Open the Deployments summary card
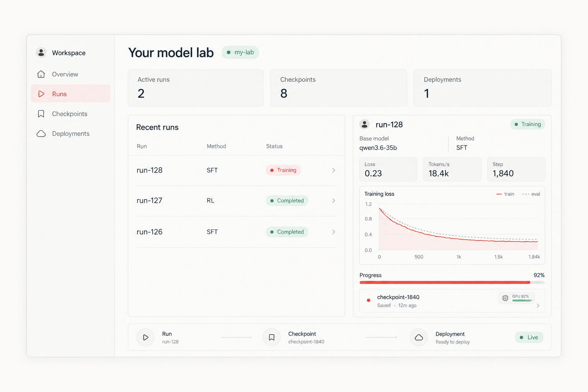This screenshot has height=392, width=588. (x=482, y=88)
